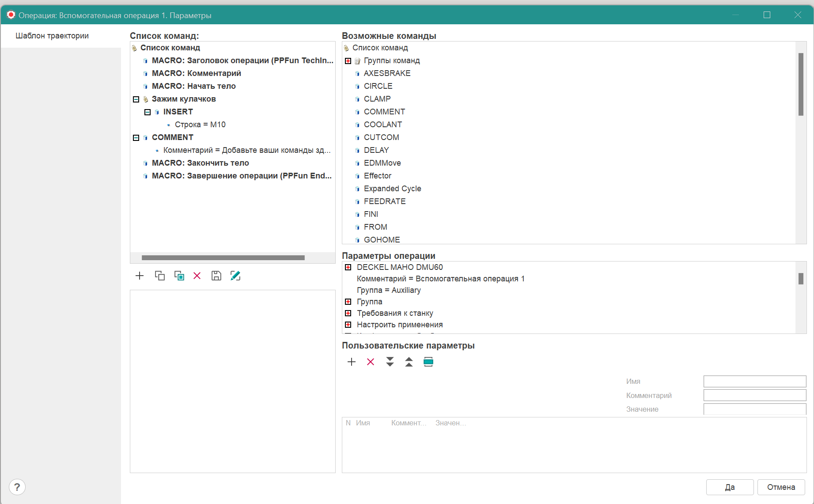Screen dimensions: 814x504
Task: Click the Имя input field
Action: 754,381
